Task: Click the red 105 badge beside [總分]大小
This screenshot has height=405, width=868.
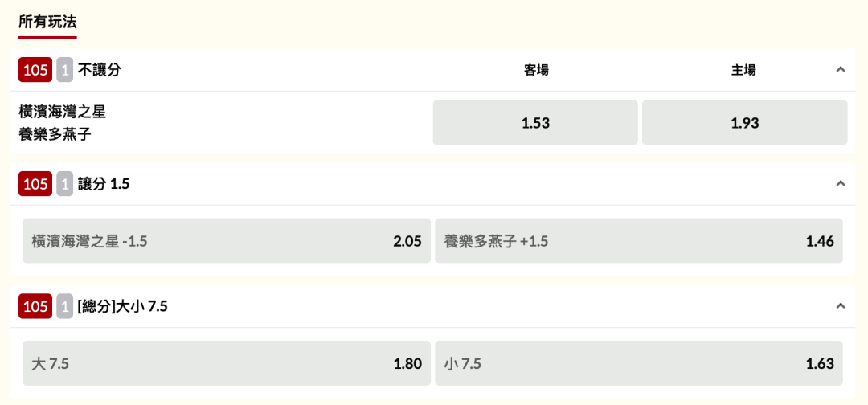Action: click(35, 306)
